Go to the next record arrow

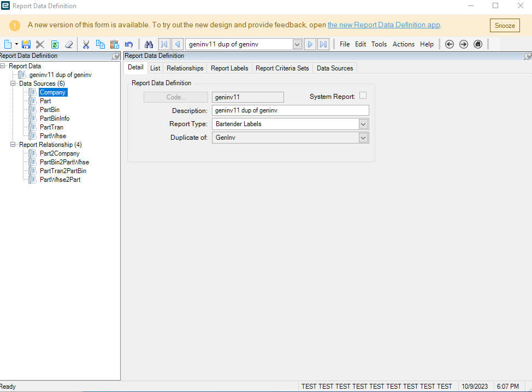coord(310,44)
